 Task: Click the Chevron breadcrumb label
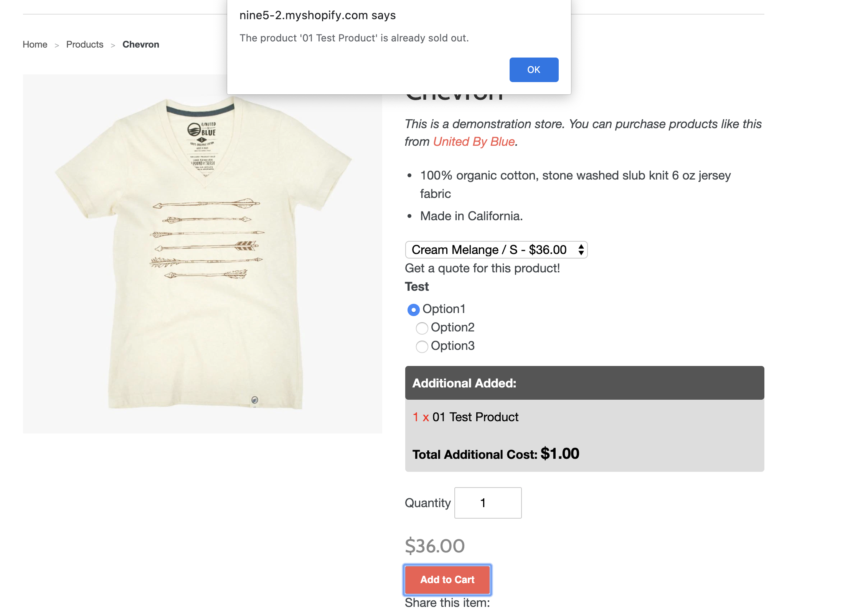140,44
